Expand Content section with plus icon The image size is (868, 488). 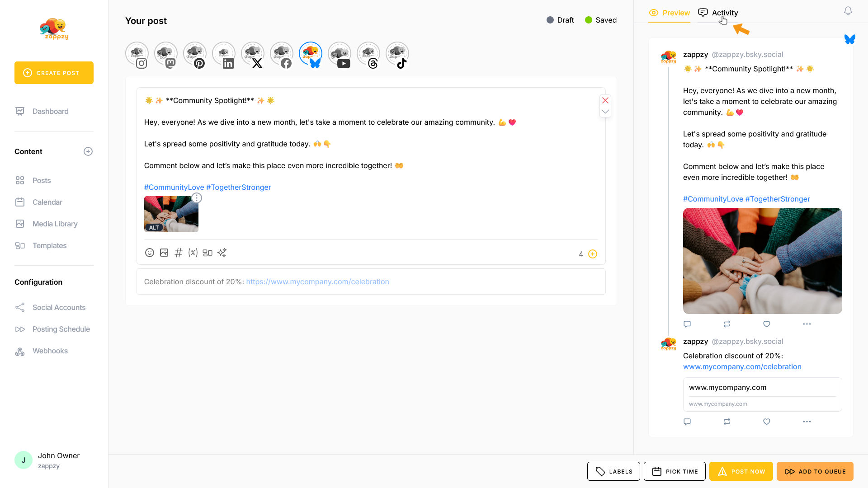pyautogui.click(x=88, y=152)
